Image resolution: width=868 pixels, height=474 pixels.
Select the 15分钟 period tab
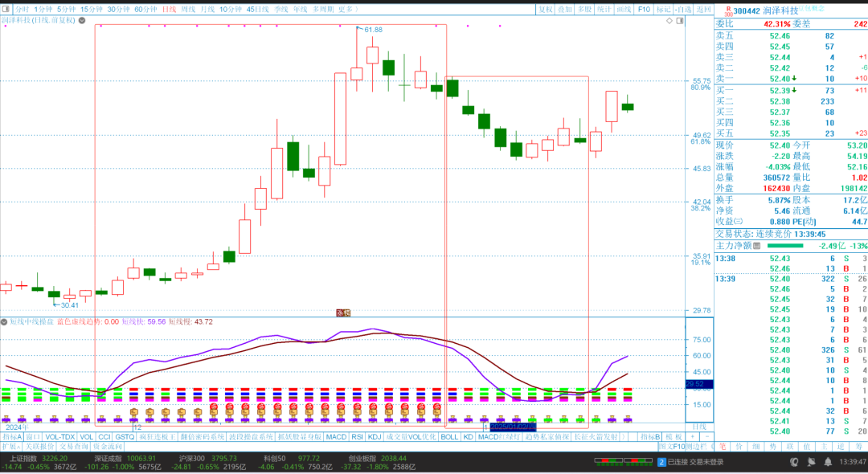[92, 10]
